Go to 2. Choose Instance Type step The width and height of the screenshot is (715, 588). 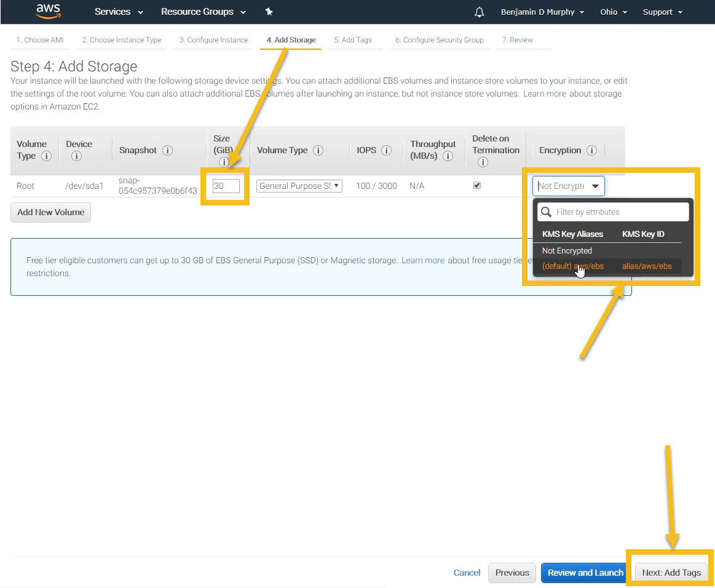(x=121, y=40)
